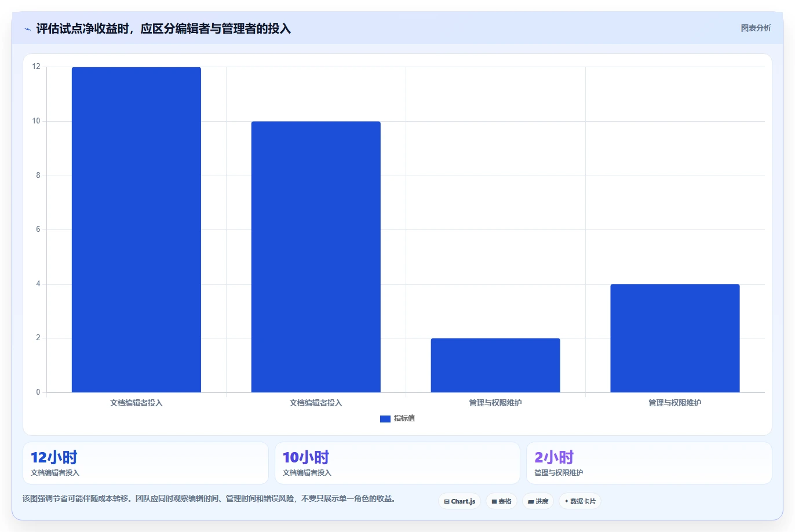Viewport: 795px width, 532px height.
Task: Open the 12小时 stat card
Action: [x=145, y=463]
